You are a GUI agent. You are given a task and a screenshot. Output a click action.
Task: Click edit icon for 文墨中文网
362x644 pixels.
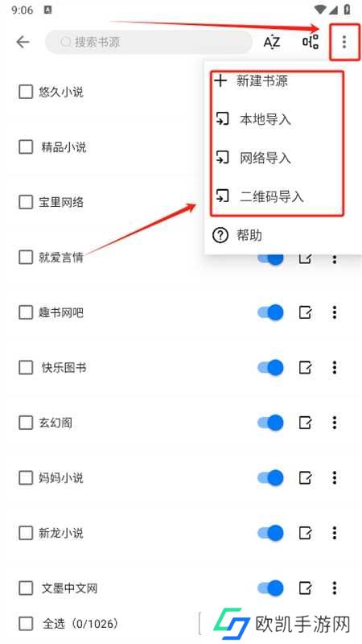pyautogui.click(x=305, y=588)
